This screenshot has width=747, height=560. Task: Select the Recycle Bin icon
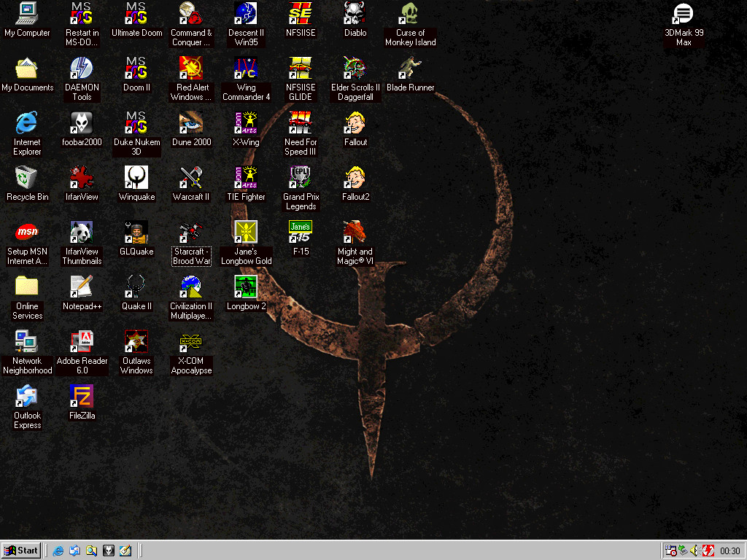pyautogui.click(x=27, y=178)
